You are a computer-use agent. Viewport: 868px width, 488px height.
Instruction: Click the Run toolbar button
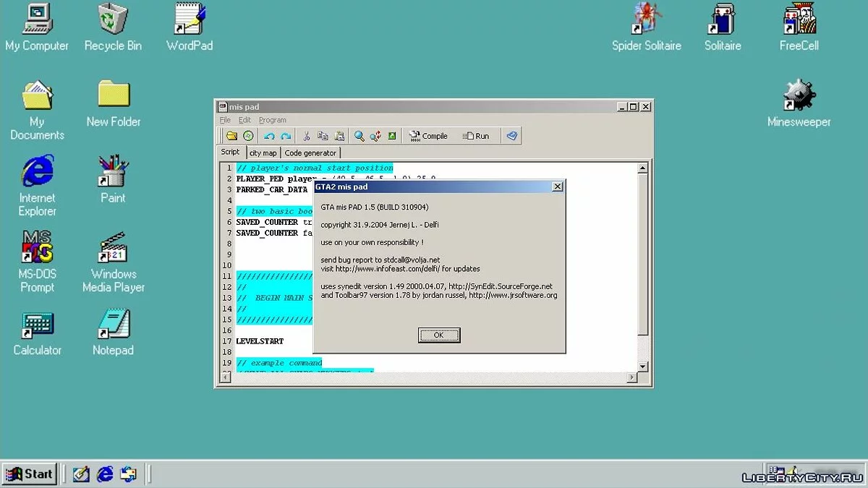click(x=477, y=136)
